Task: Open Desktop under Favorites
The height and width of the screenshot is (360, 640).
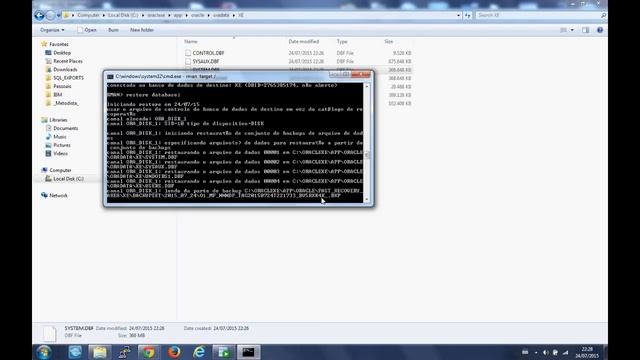Action: click(x=62, y=53)
